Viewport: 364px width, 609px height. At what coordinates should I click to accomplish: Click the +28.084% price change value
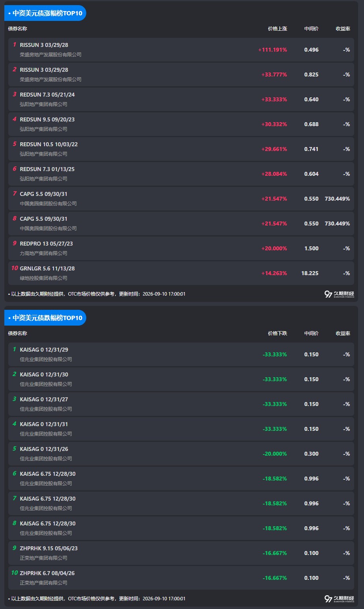coord(274,174)
